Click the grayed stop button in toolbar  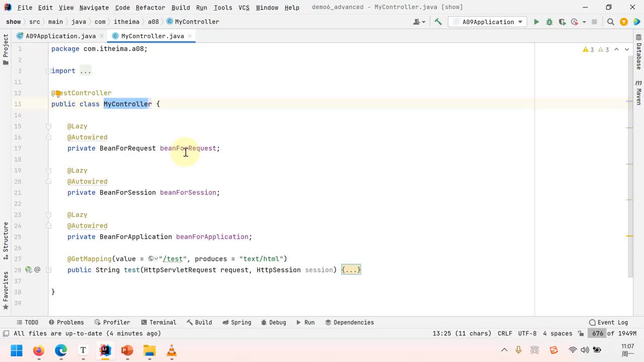[594, 22]
